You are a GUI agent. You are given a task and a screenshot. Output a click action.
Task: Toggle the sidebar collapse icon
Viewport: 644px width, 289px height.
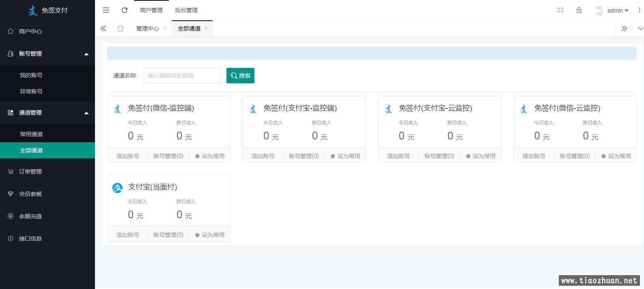click(106, 10)
